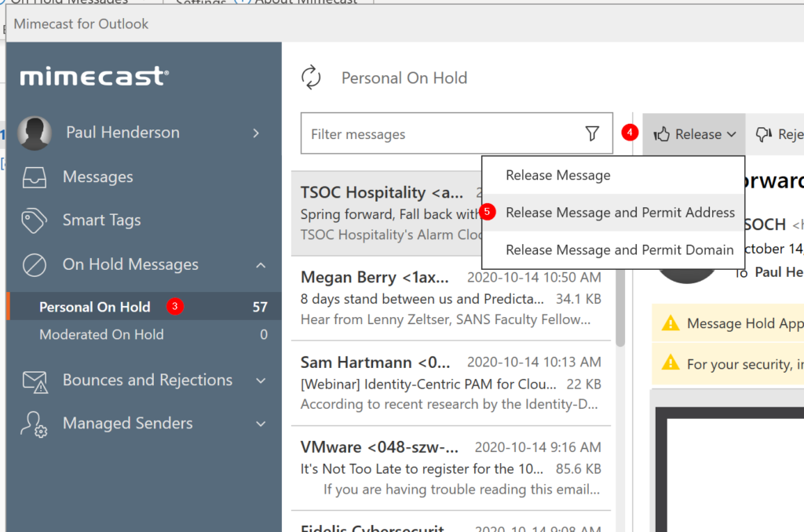The image size is (804, 532).
Task: Click the Smart Tags tag icon
Action: click(x=35, y=220)
